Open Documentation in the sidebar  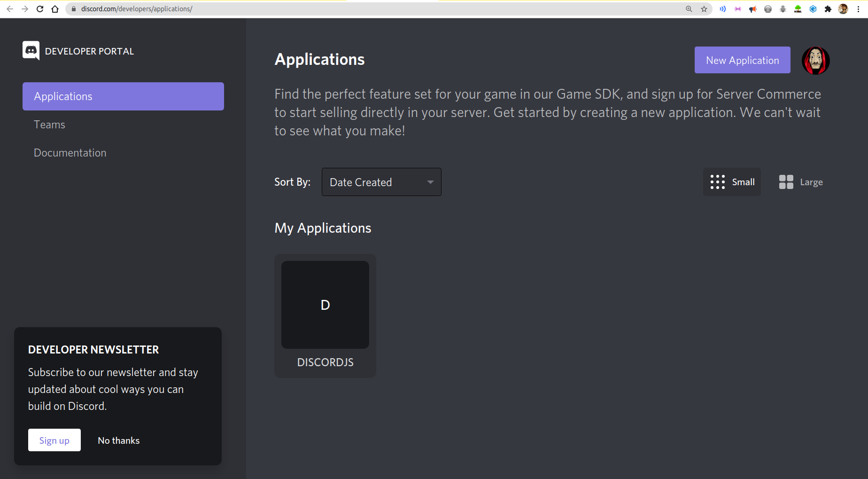click(70, 153)
